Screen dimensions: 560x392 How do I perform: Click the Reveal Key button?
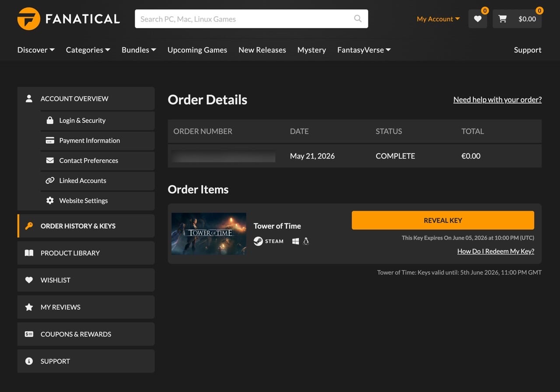(x=443, y=220)
